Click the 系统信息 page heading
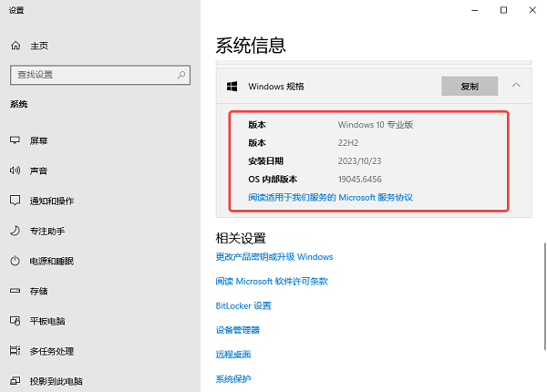The width and height of the screenshot is (547, 392). click(251, 46)
